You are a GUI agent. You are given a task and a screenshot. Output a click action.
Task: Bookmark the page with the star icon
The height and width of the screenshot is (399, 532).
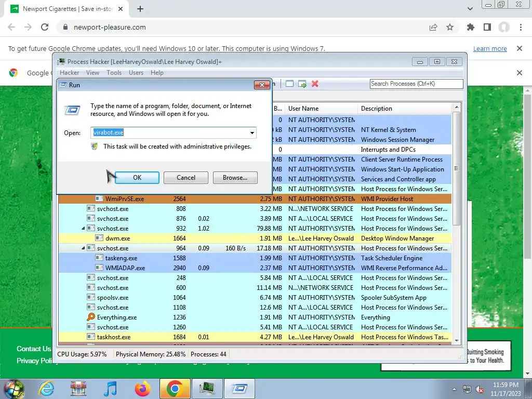[x=450, y=27]
